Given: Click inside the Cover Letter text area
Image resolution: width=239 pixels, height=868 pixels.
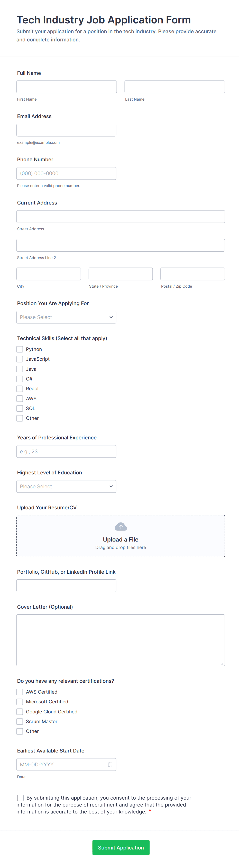Looking at the screenshot, I should [121, 640].
